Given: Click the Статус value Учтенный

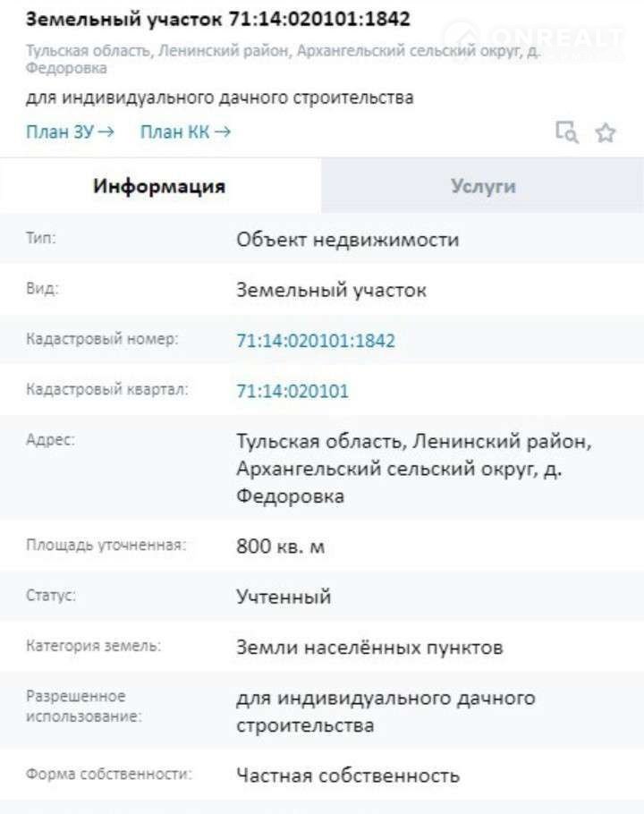Looking at the screenshot, I should click(x=284, y=597).
